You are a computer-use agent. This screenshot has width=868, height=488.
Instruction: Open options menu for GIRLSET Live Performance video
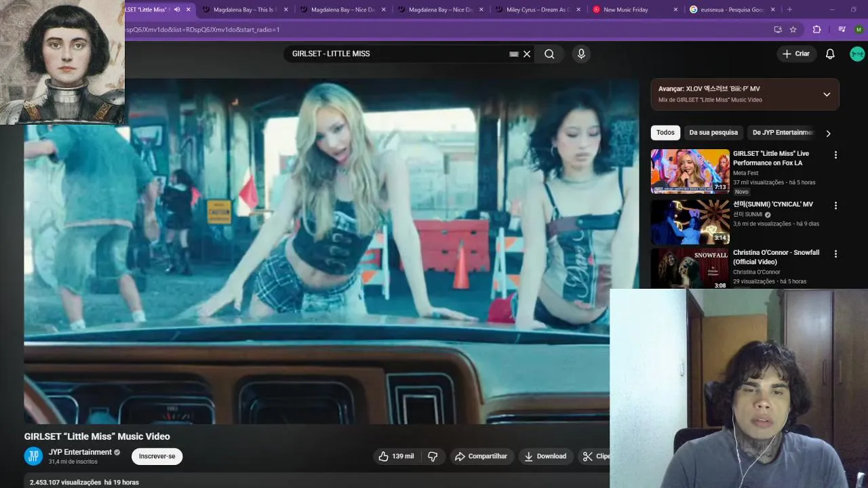click(x=835, y=155)
